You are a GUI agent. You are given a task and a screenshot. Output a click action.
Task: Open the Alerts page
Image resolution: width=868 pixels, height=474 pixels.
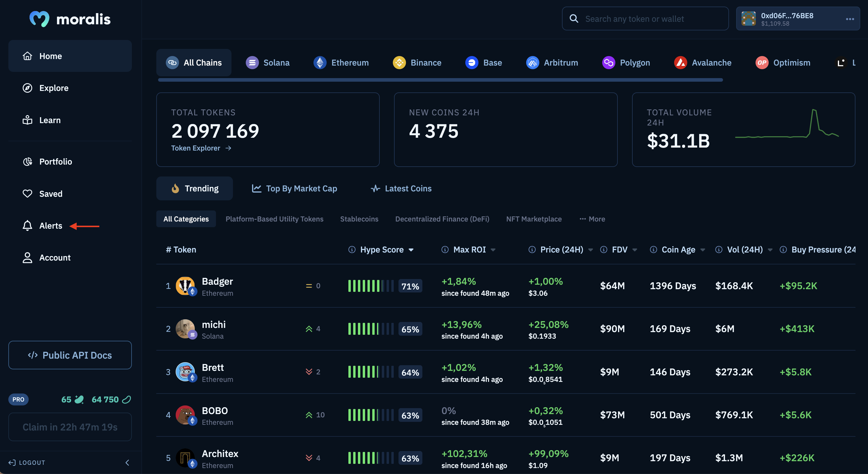pos(42,226)
